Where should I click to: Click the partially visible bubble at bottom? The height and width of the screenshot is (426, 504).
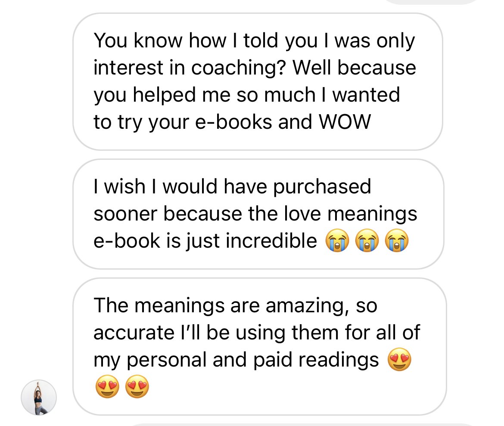click(x=302, y=425)
